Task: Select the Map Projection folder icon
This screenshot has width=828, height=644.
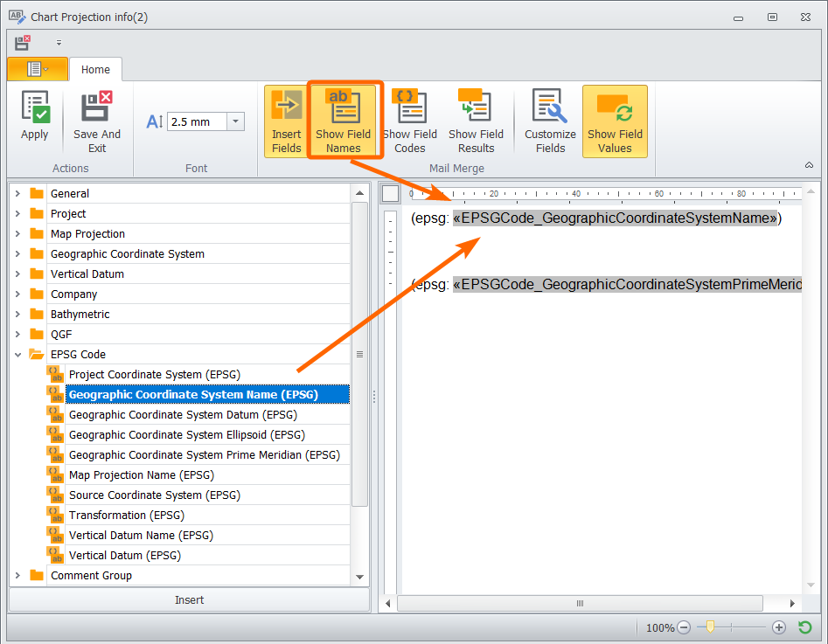Action: tap(37, 233)
